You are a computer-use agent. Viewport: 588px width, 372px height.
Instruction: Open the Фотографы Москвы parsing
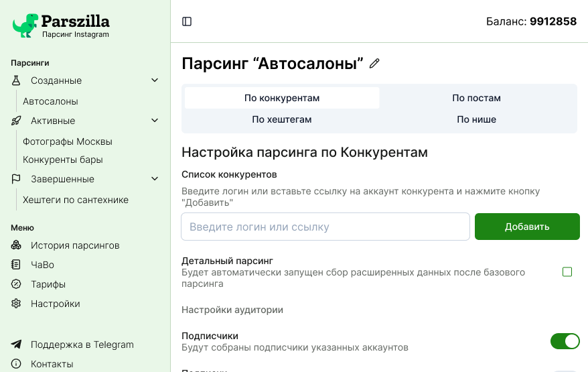tap(68, 141)
